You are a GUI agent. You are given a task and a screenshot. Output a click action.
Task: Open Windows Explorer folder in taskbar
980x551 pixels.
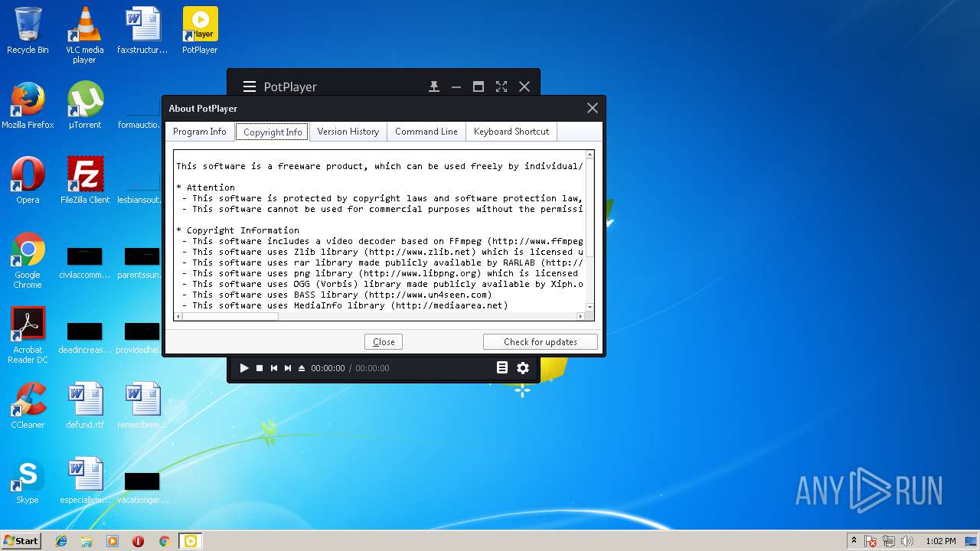click(x=87, y=541)
